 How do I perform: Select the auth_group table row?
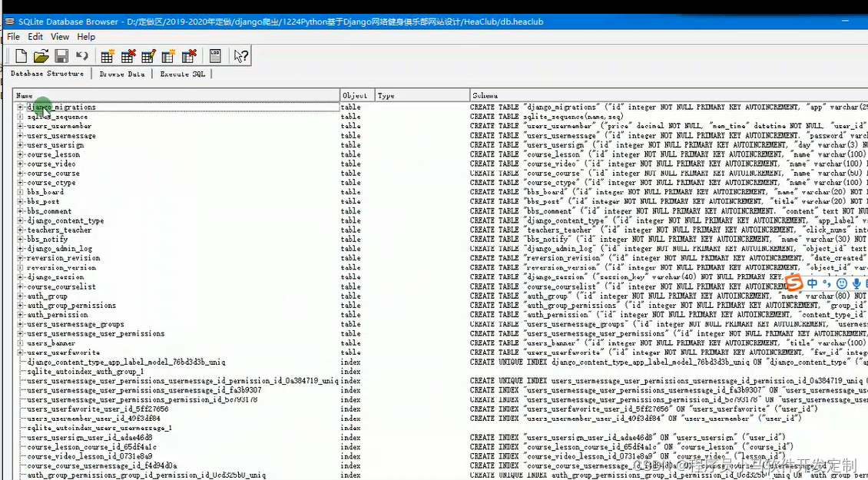tap(441, 296)
